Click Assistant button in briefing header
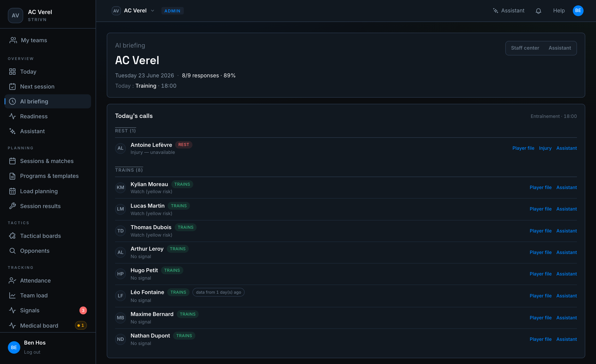 point(560,48)
